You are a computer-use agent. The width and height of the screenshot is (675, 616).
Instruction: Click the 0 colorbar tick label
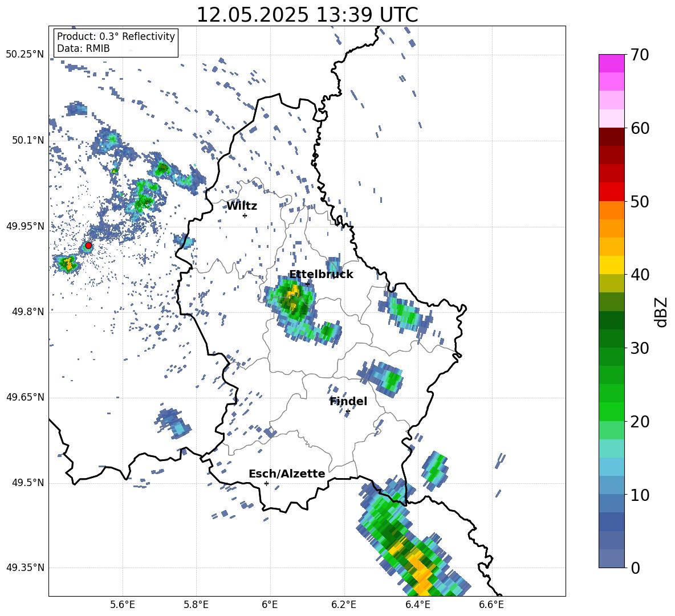(x=636, y=568)
